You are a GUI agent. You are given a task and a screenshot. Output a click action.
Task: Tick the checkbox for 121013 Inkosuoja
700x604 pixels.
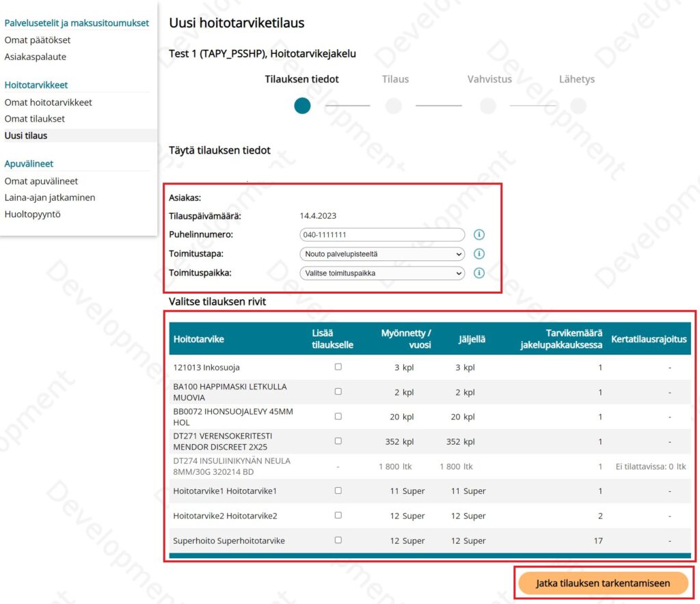point(338,367)
